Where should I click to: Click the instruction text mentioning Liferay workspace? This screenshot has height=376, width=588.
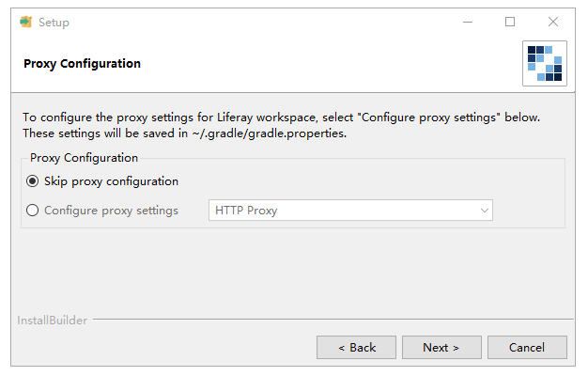coord(282,117)
